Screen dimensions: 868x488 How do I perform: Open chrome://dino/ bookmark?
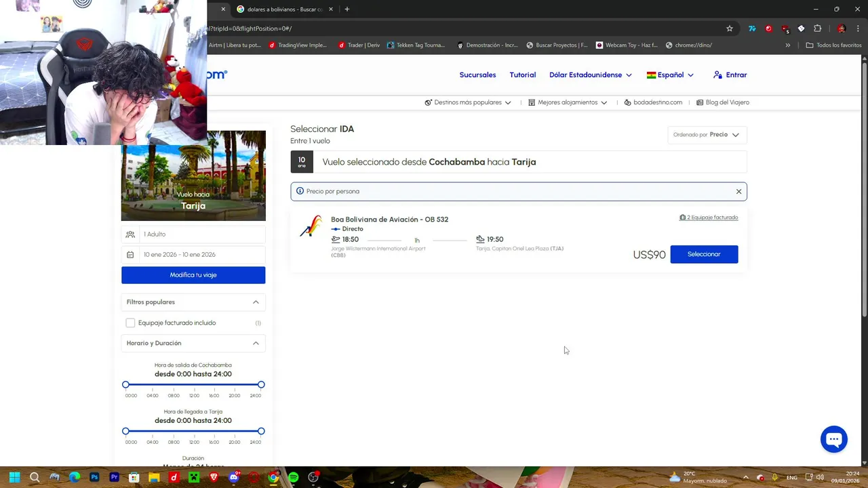pos(689,45)
